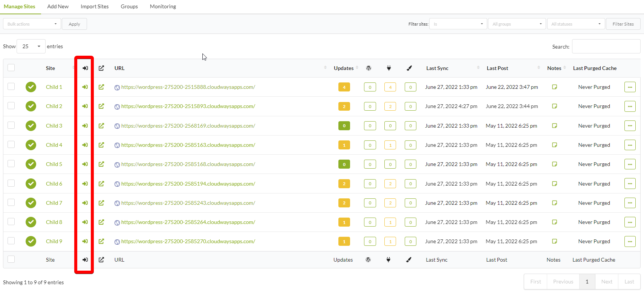Image resolution: width=644 pixels, height=297 pixels.
Task: Click the connected status icon for Child 3
Action: tap(31, 126)
